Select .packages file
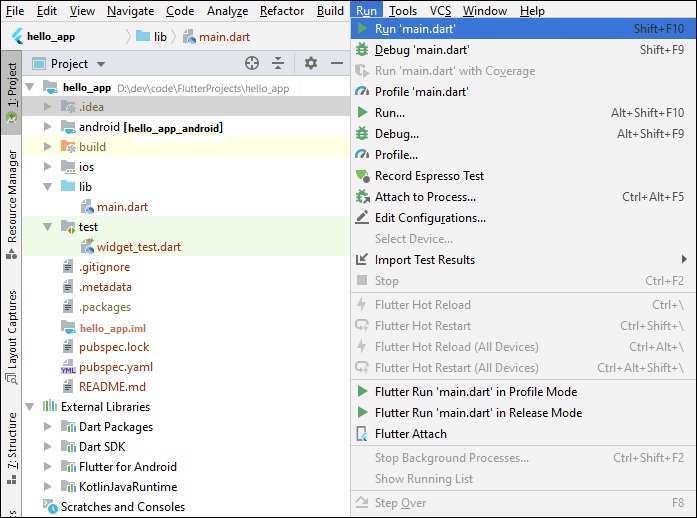Viewport: 697px width, 518px height. click(x=105, y=307)
